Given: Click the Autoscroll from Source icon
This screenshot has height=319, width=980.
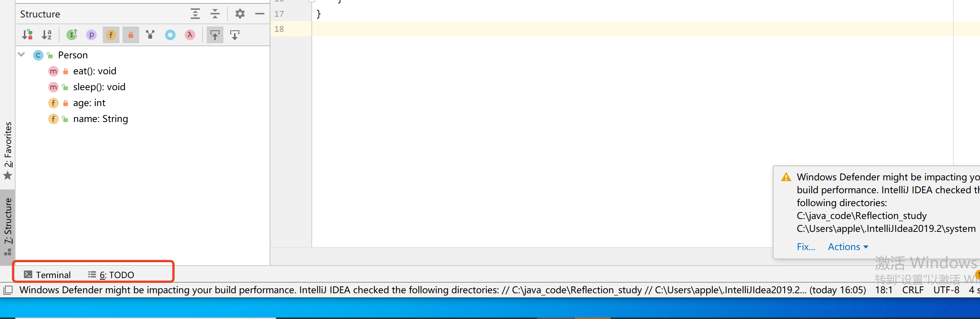Looking at the screenshot, I should click(235, 35).
